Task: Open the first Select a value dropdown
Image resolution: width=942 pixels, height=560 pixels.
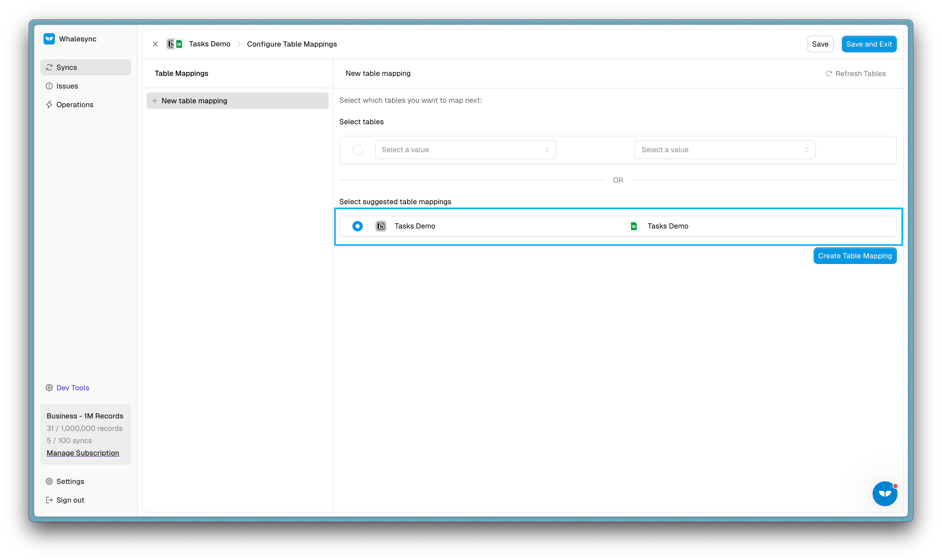Action: (x=465, y=150)
